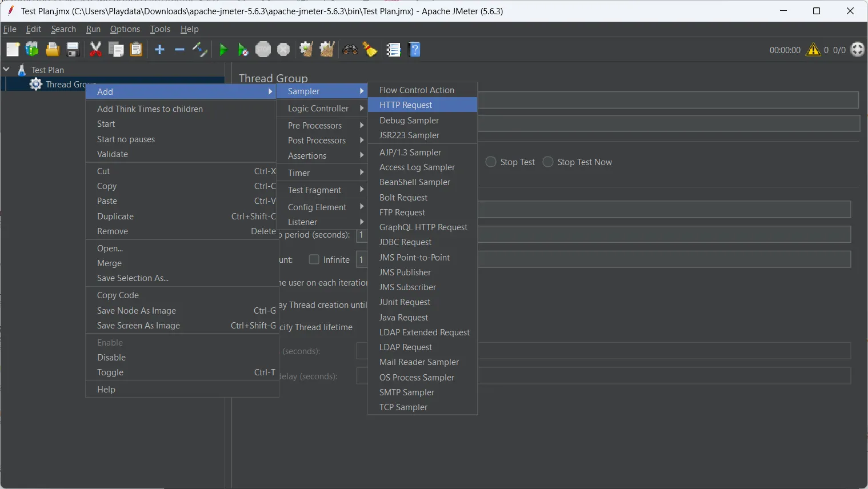This screenshot has height=489, width=868.
Task: Expand all nodes with the plus icon
Action: 159,50
